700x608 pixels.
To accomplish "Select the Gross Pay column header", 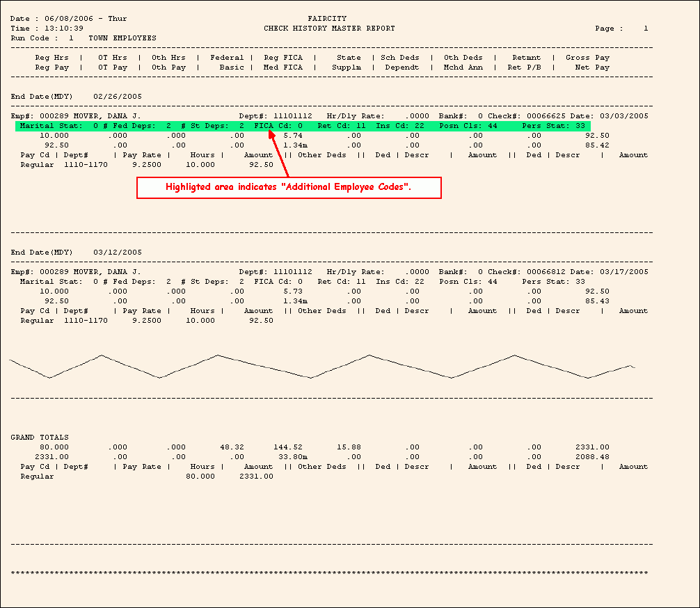I will point(587,58).
